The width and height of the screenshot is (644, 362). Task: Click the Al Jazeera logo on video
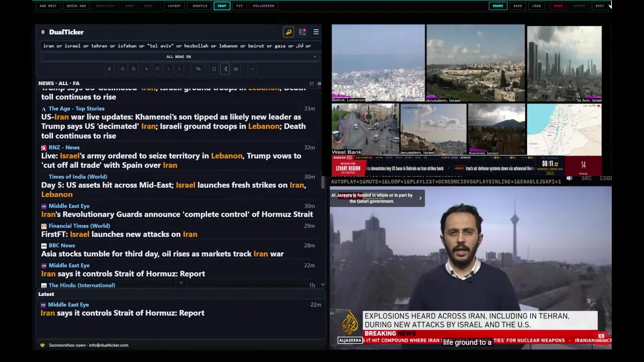[350, 326]
